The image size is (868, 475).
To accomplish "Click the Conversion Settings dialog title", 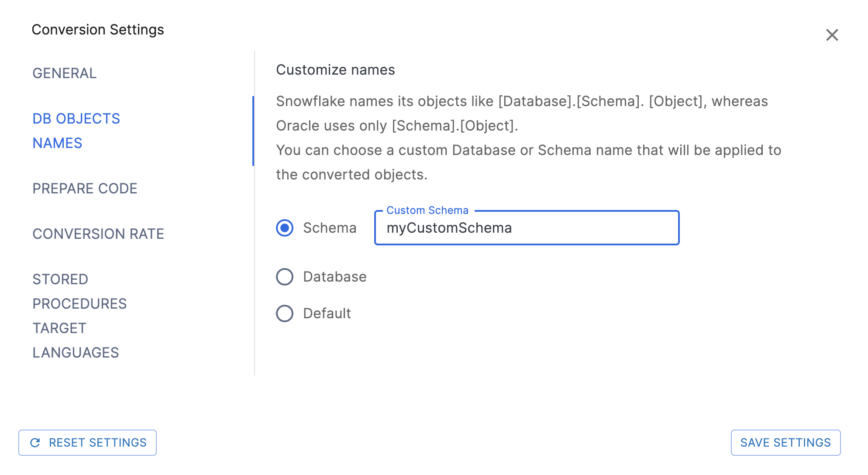I will coord(98,30).
